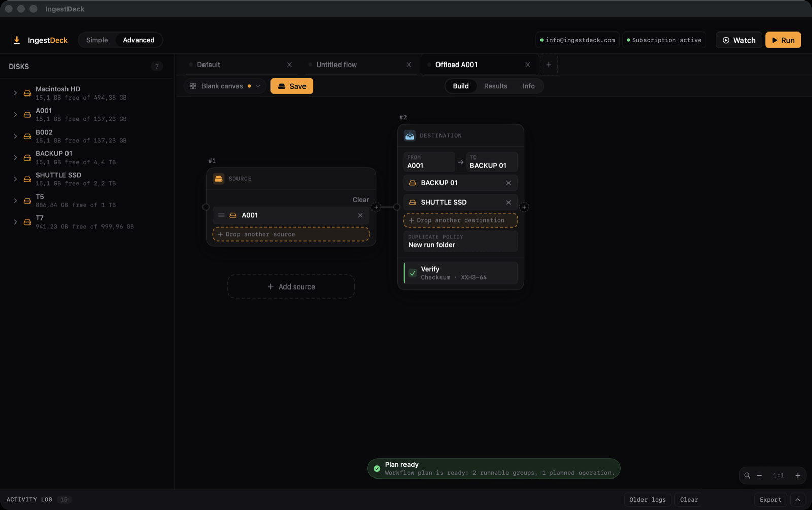The image size is (812, 510).
Task: Close the Untitled flow tab
Action: [x=409, y=65]
